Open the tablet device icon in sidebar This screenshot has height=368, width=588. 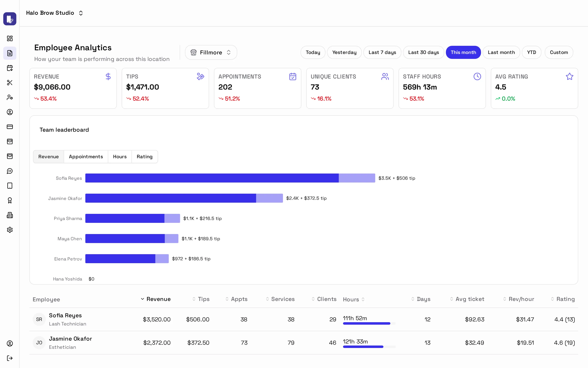click(x=10, y=186)
